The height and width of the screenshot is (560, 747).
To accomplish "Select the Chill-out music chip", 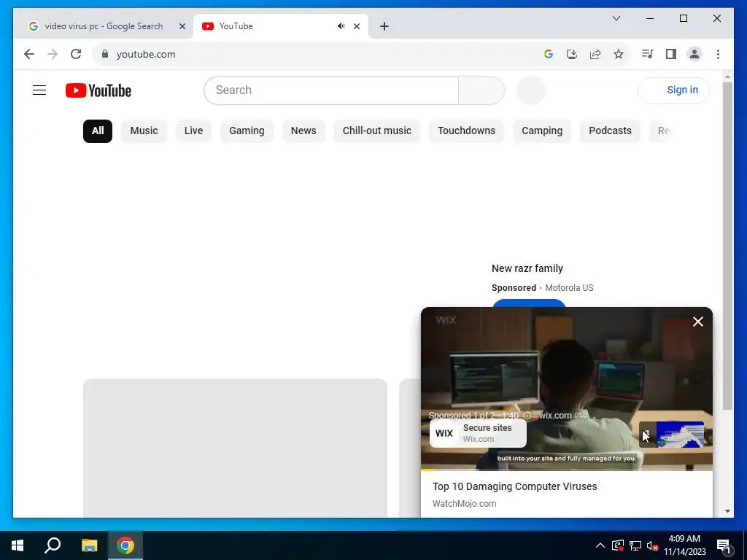I will point(377,131).
